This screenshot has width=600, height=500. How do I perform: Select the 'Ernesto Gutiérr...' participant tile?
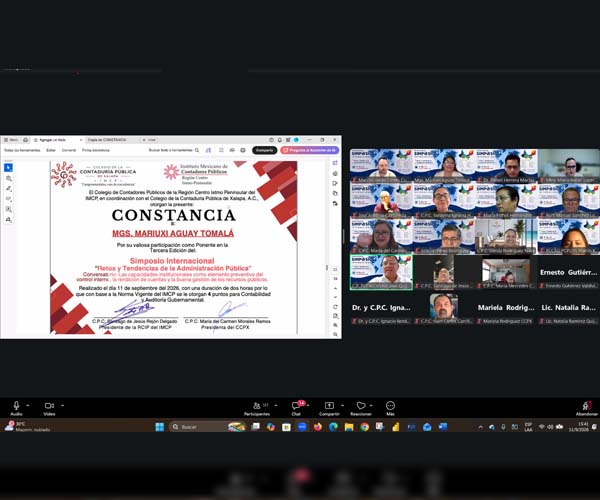568,272
